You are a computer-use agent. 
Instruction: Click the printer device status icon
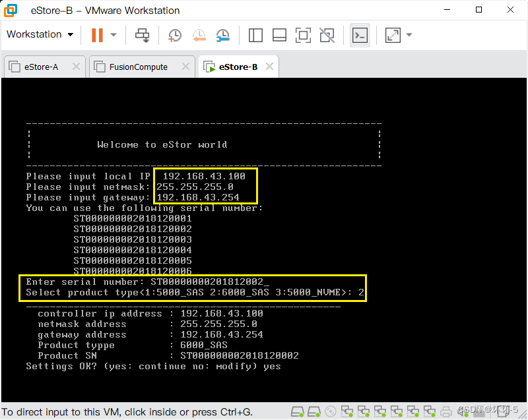pos(446,411)
